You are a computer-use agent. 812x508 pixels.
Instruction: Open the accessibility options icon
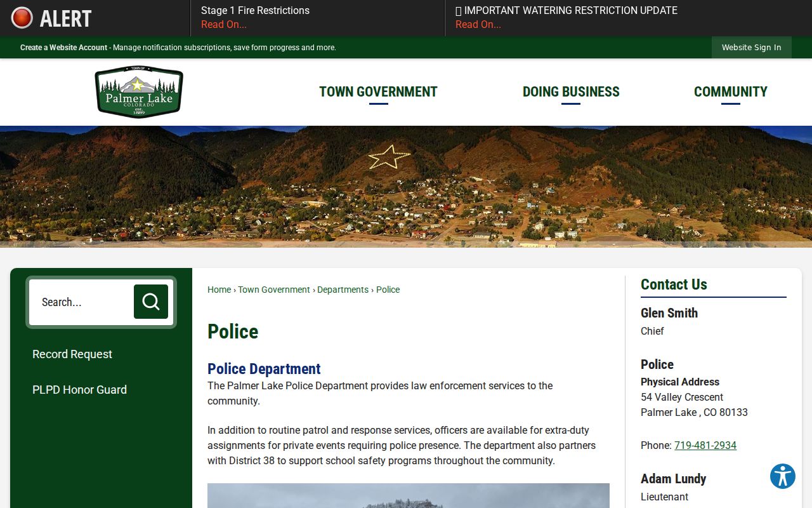point(783,476)
